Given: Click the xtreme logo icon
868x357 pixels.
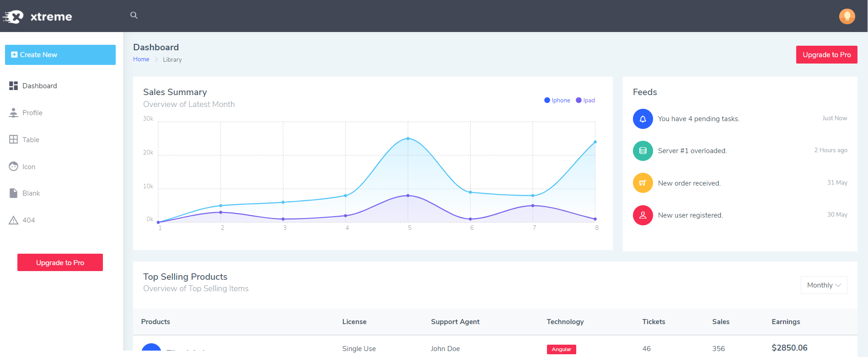Looking at the screenshot, I should tap(14, 17).
